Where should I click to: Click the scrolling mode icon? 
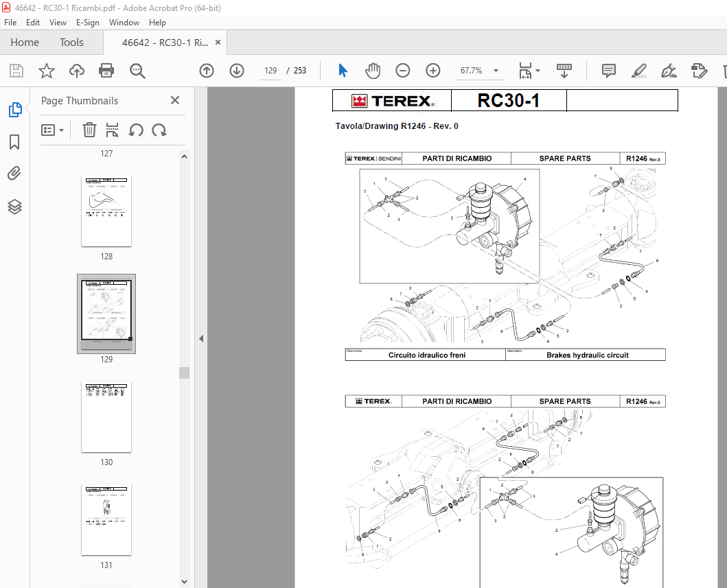564,71
